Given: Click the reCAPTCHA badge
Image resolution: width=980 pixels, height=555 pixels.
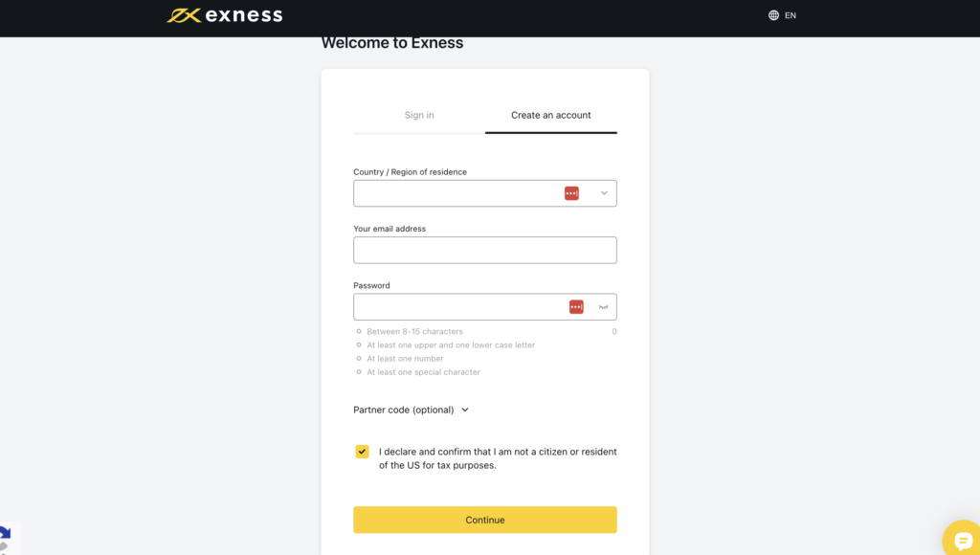Looking at the screenshot, I should [x=5, y=538].
